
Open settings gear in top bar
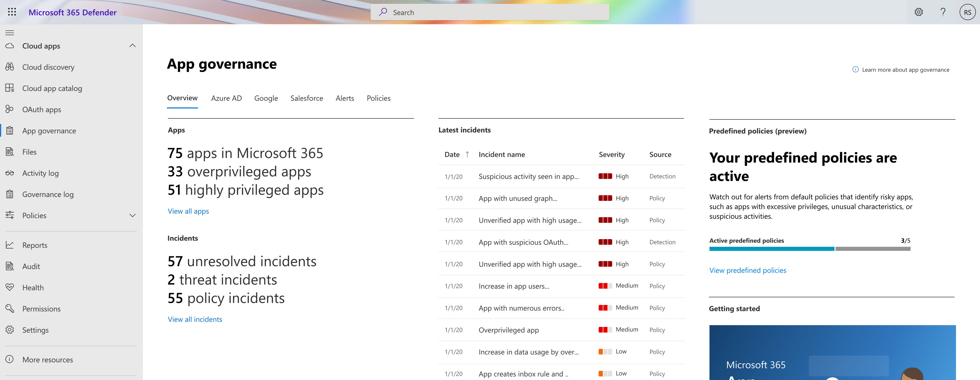coord(918,12)
